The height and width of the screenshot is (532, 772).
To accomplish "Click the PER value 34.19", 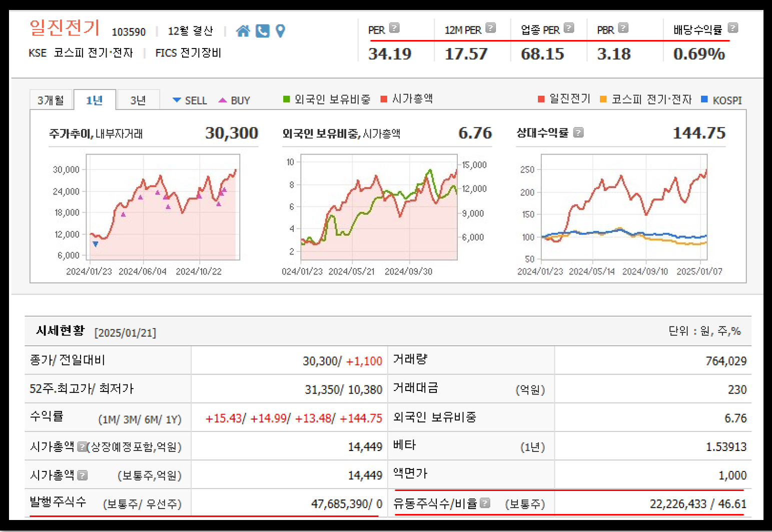I will point(390,54).
